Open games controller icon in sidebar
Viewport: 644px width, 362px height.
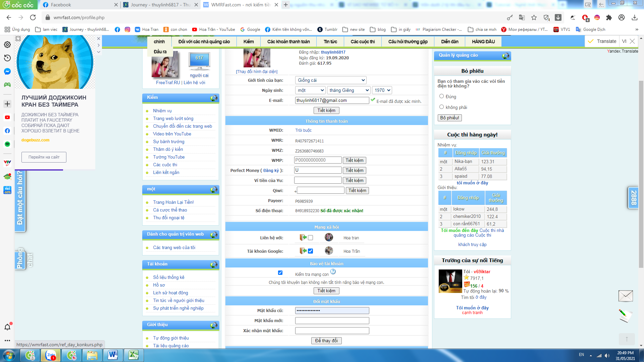(x=7, y=85)
